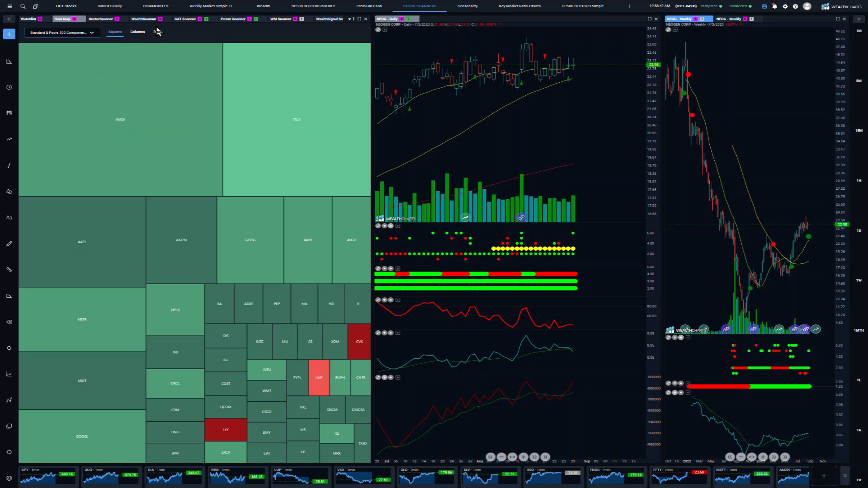This screenshot has height=488, width=868.
Task: Add indicator to NEOG Daily main pane
Action: (385, 30)
